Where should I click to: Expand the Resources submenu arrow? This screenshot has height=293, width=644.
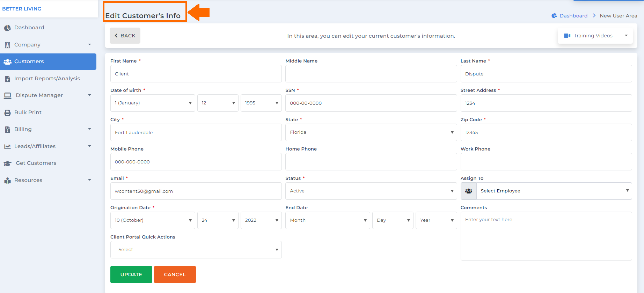(89, 180)
